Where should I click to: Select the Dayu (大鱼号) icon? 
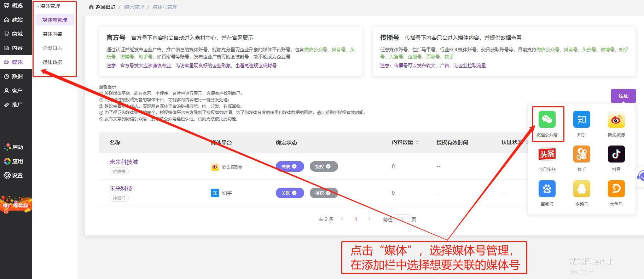click(616, 189)
